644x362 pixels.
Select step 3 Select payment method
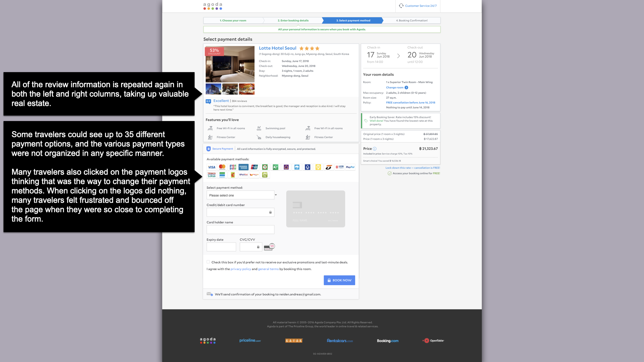pos(353,20)
